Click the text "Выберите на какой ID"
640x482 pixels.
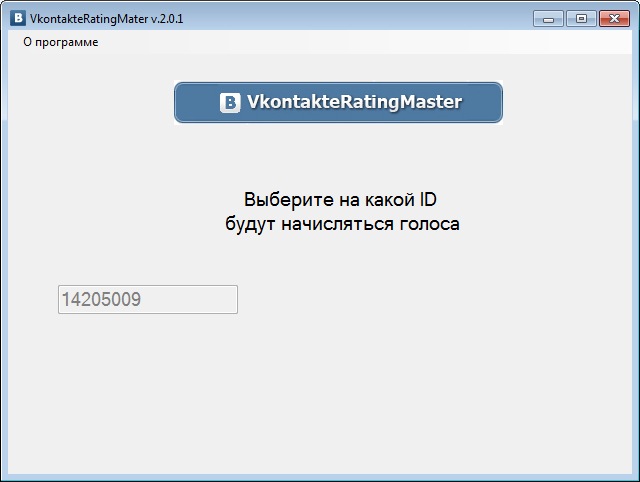pyautogui.click(x=340, y=200)
